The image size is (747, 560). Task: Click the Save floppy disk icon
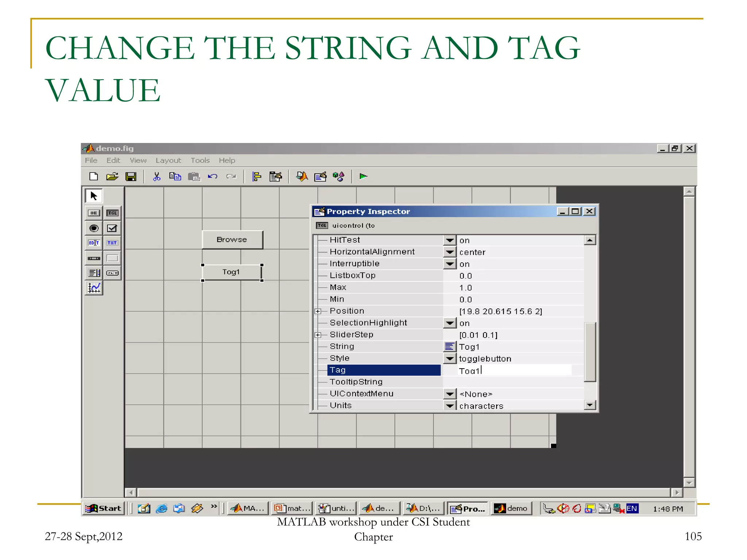pos(131,176)
